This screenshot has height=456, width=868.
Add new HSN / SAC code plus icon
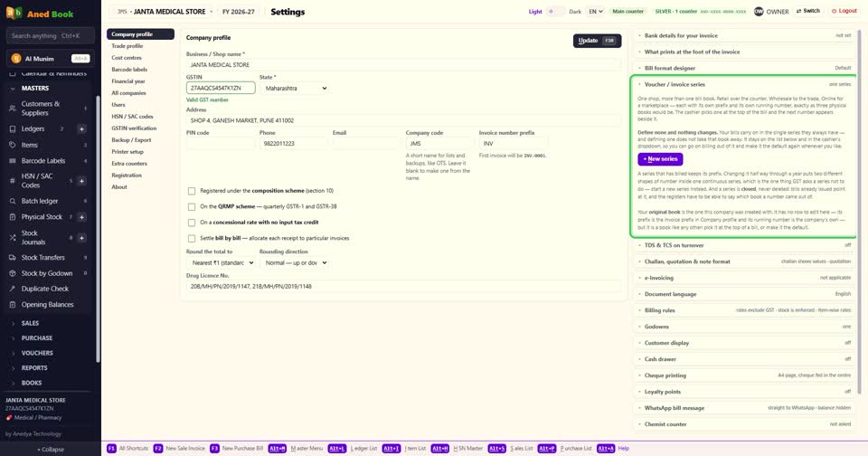tap(81, 181)
